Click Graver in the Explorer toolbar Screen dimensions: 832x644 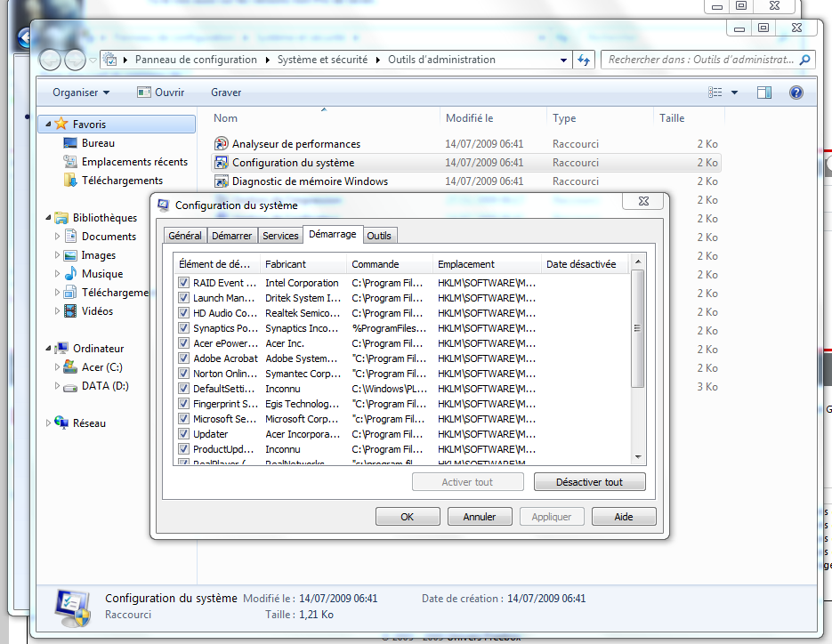click(226, 93)
